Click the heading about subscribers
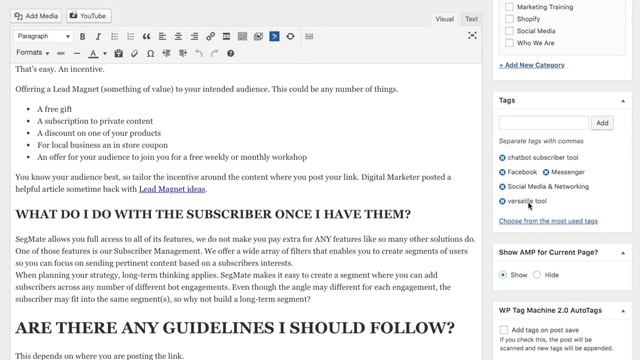640x360 pixels. [x=213, y=214]
